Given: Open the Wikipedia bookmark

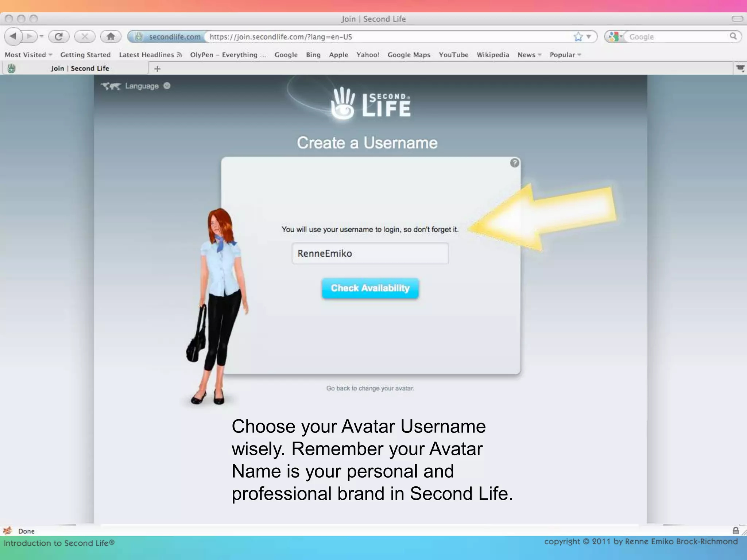Looking at the screenshot, I should click(x=493, y=55).
